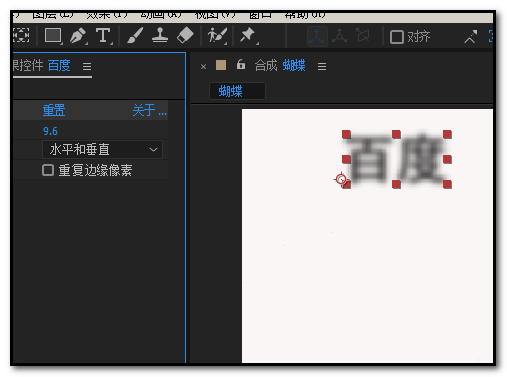
Task: Toggle the composition viewer lock icon
Action: click(x=241, y=64)
